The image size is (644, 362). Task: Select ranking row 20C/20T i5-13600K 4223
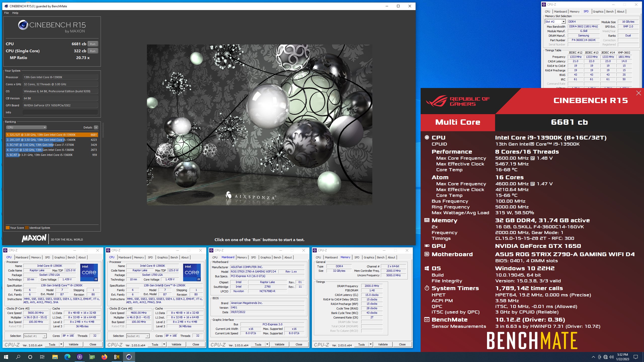(52, 140)
